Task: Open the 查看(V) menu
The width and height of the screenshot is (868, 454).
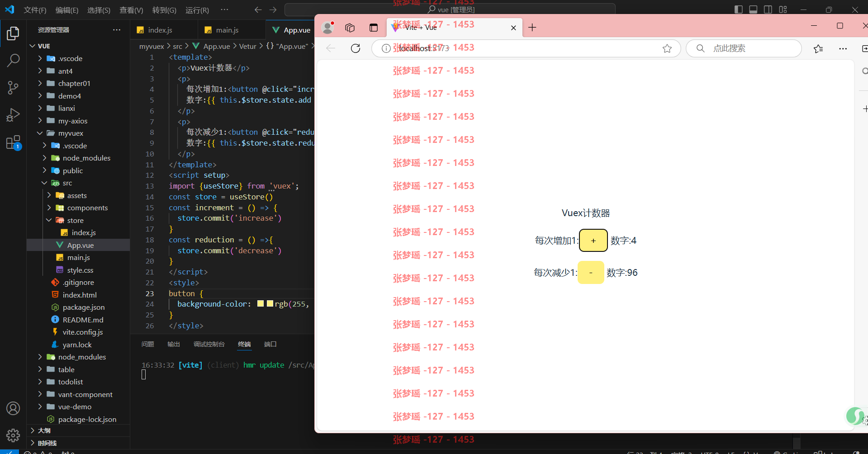Action: [131, 10]
